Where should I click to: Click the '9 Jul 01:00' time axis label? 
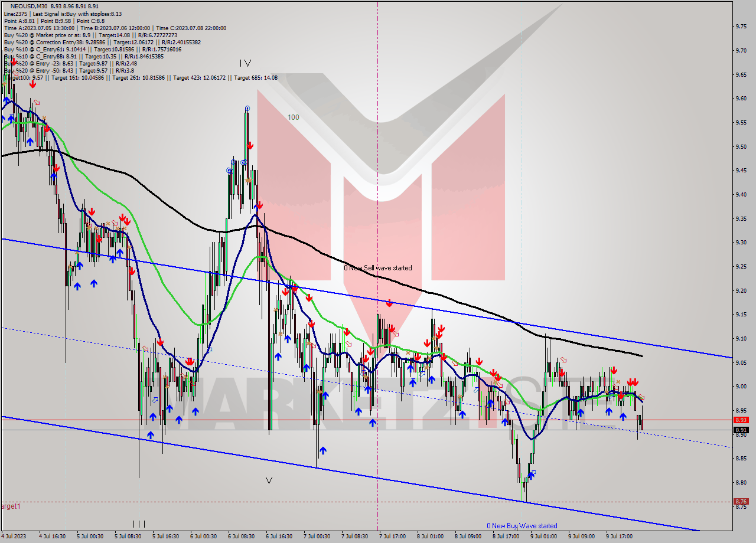pos(543,537)
